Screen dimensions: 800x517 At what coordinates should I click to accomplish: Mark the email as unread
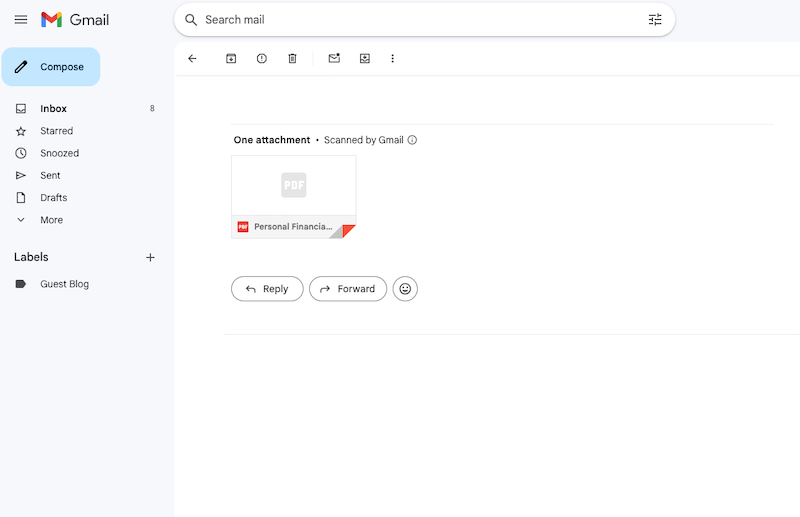click(x=334, y=59)
